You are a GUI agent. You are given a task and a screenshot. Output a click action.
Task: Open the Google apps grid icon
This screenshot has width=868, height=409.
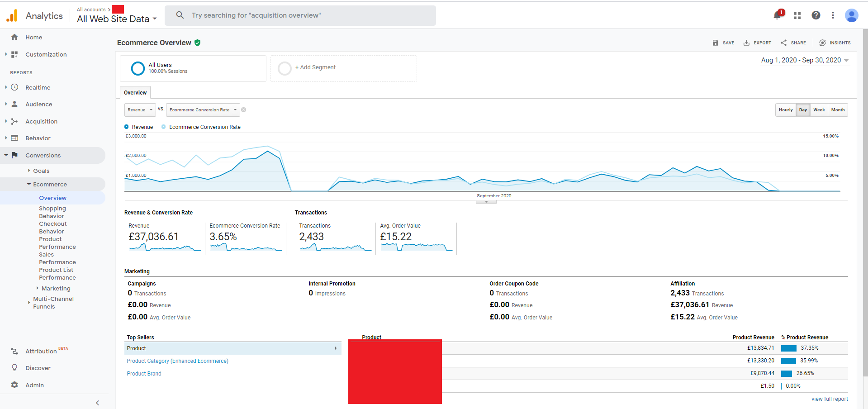[797, 15]
